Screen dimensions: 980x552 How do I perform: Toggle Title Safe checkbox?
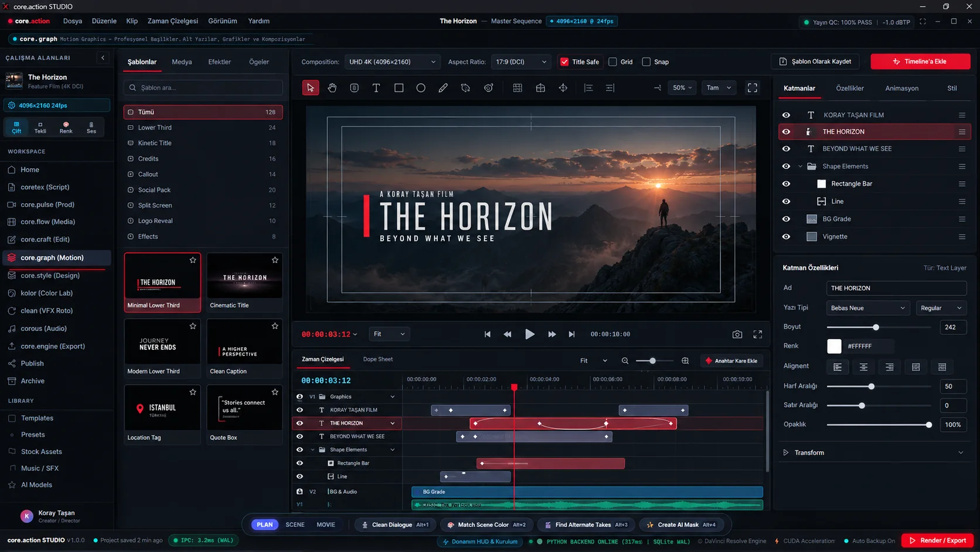coord(564,62)
